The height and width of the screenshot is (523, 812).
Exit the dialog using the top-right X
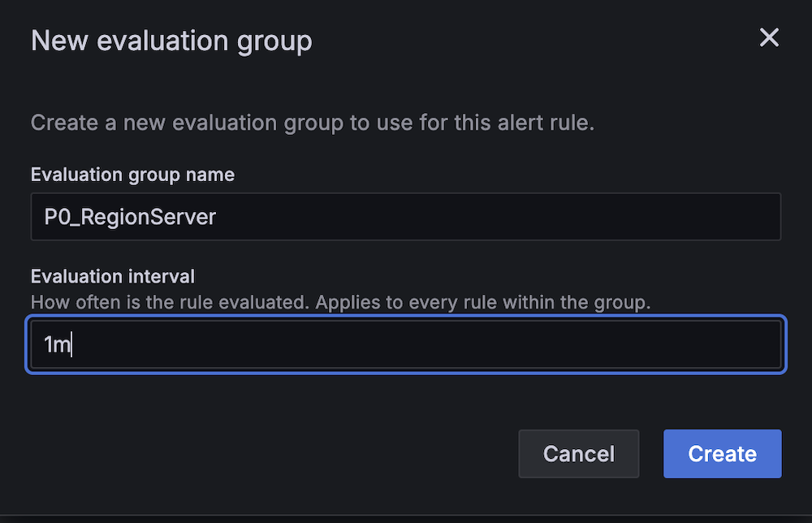769,37
